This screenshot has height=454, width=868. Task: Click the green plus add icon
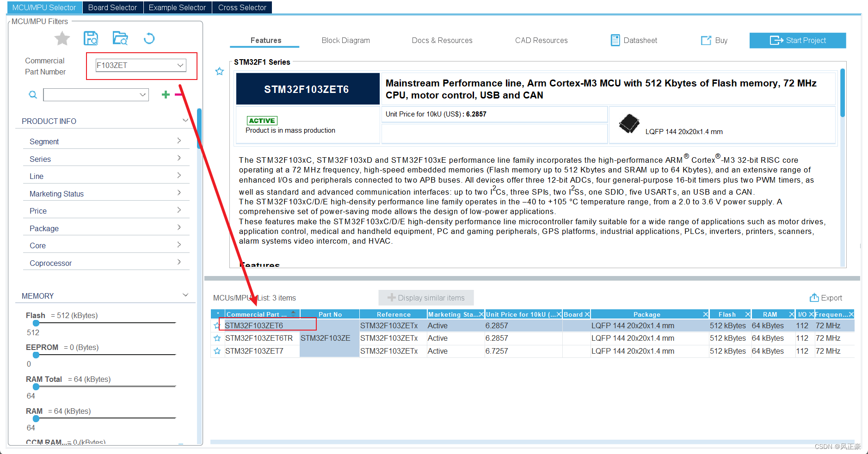tap(166, 95)
